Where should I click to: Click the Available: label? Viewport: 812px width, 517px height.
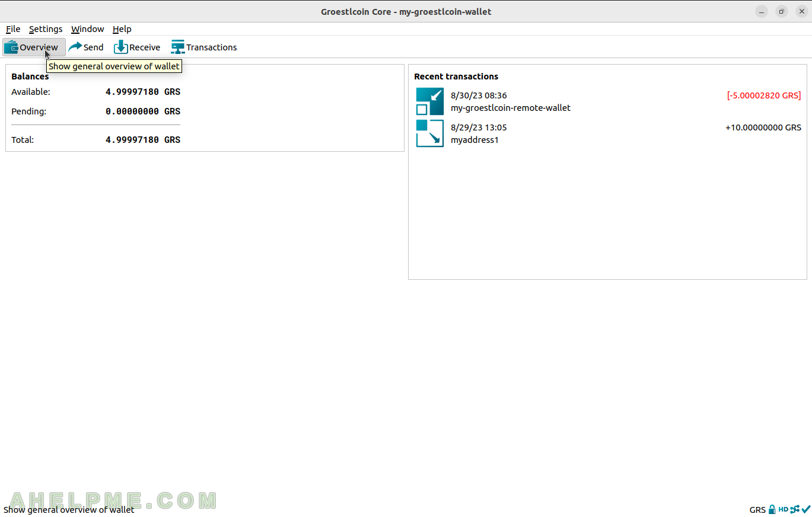pyautogui.click(x=31, y=92)
